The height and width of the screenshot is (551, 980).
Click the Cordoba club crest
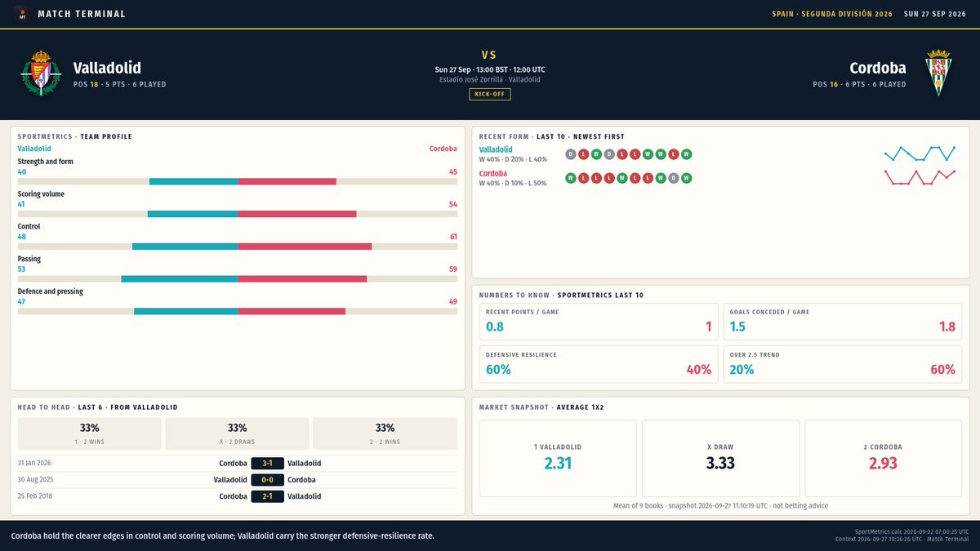point(938,73)
